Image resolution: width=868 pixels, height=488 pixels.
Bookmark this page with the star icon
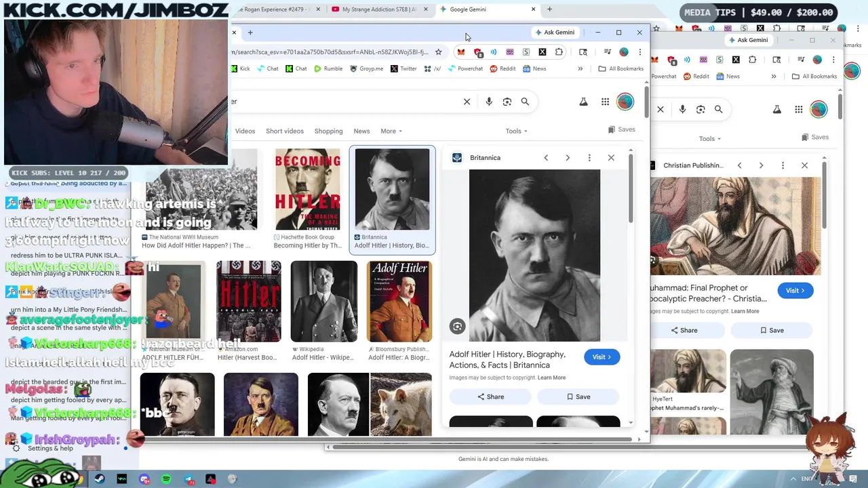coord(439,52)
